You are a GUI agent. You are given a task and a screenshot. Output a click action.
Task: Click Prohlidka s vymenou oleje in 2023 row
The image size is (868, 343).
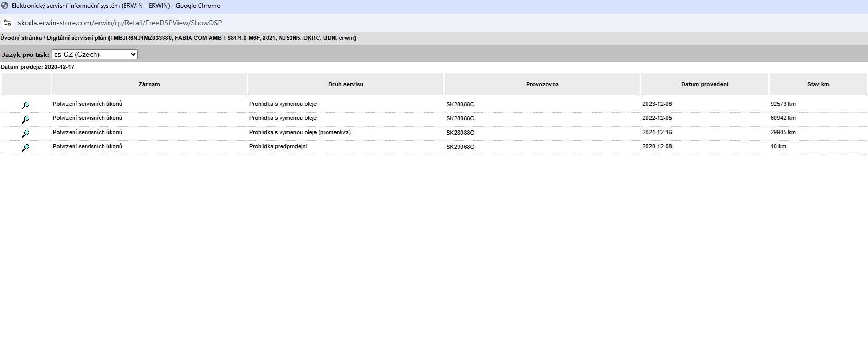pyautogui.click(x=283, y=104)
